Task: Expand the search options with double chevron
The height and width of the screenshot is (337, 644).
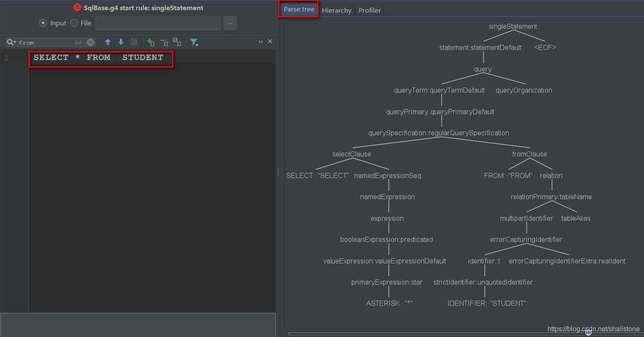Action: [x=260, y=41]
